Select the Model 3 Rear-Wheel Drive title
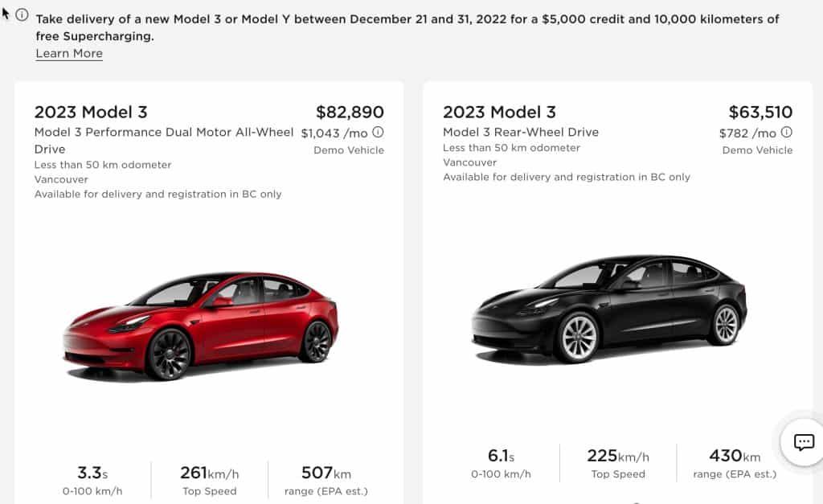823x504 pixels. point(521,132)
